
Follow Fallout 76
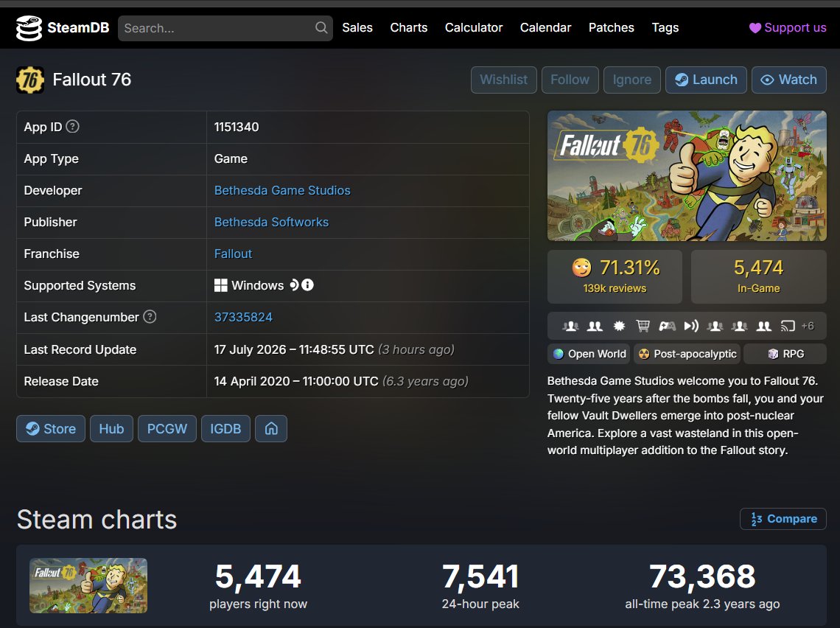pos(570,80)
